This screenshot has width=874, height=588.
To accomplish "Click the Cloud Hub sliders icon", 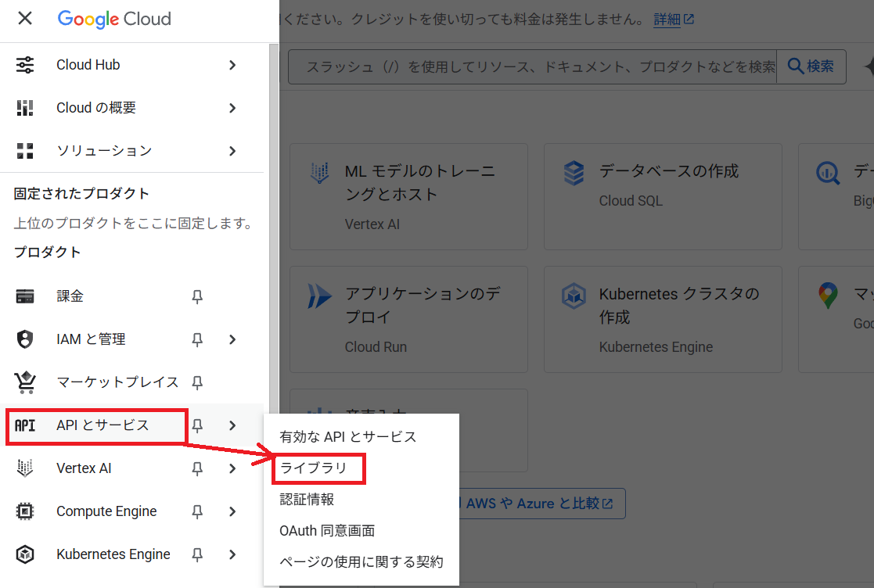I will [x=24, y=65].
